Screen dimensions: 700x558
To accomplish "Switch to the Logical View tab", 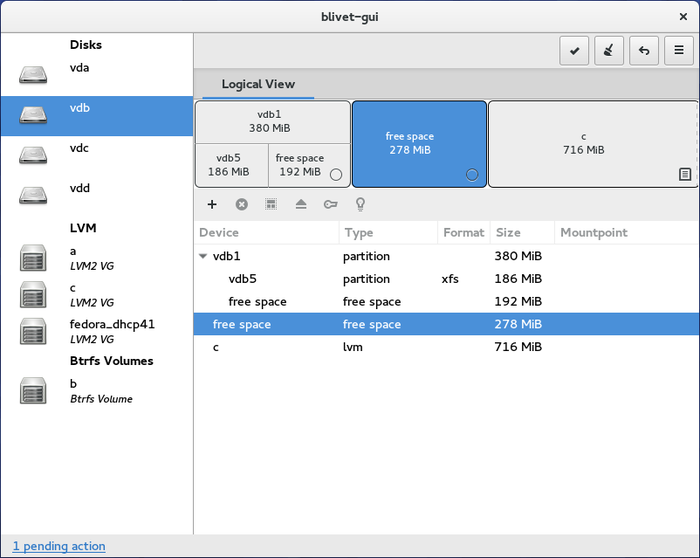I will click(258, 85).
